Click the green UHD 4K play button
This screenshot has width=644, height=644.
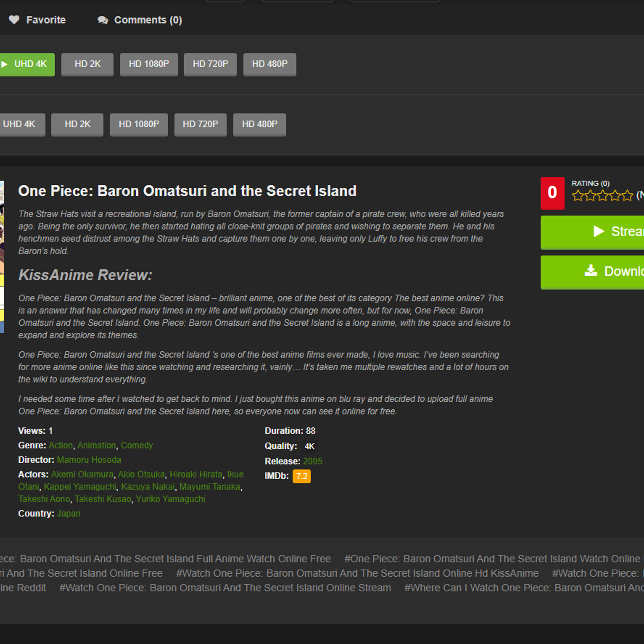[27, 64]
